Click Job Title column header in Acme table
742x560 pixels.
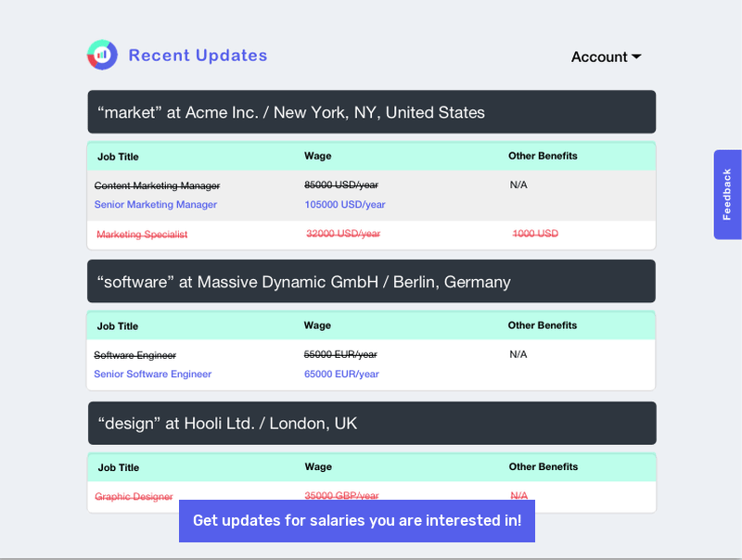click(x=118, y=157)
